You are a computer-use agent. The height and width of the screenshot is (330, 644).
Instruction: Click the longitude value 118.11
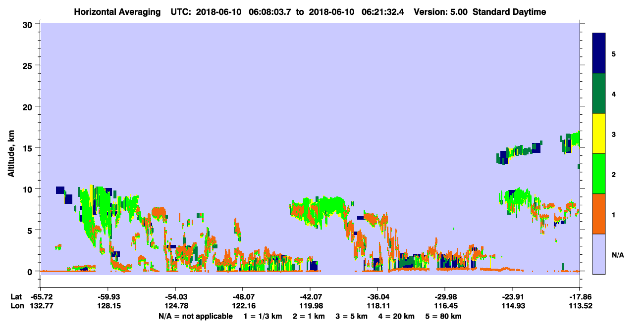coord(377,305)
